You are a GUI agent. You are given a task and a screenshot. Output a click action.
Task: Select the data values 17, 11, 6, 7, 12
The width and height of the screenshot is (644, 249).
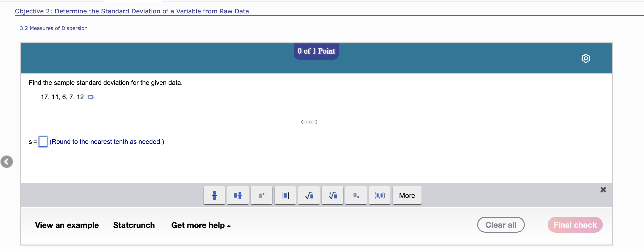(x=62, y=97)
